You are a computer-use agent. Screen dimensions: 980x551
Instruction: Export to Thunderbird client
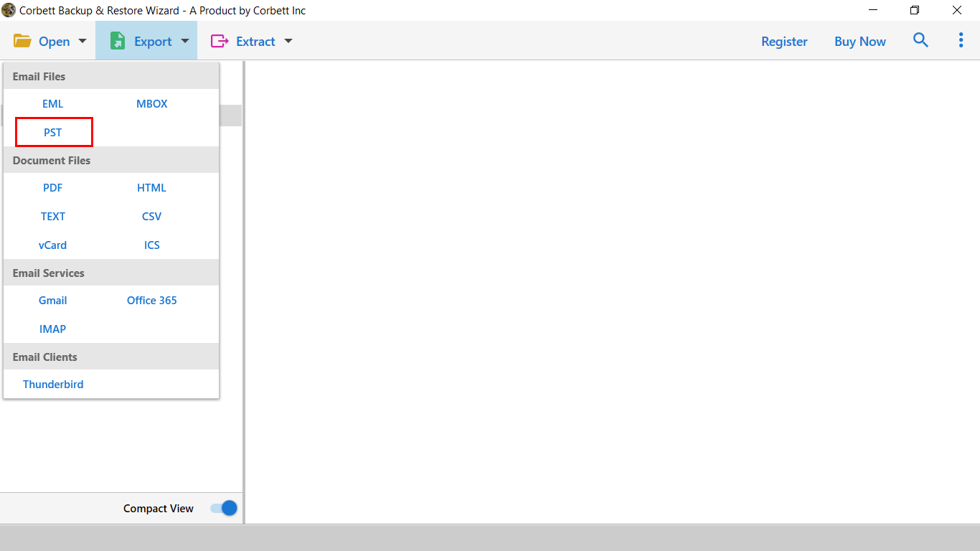(53, 385)
